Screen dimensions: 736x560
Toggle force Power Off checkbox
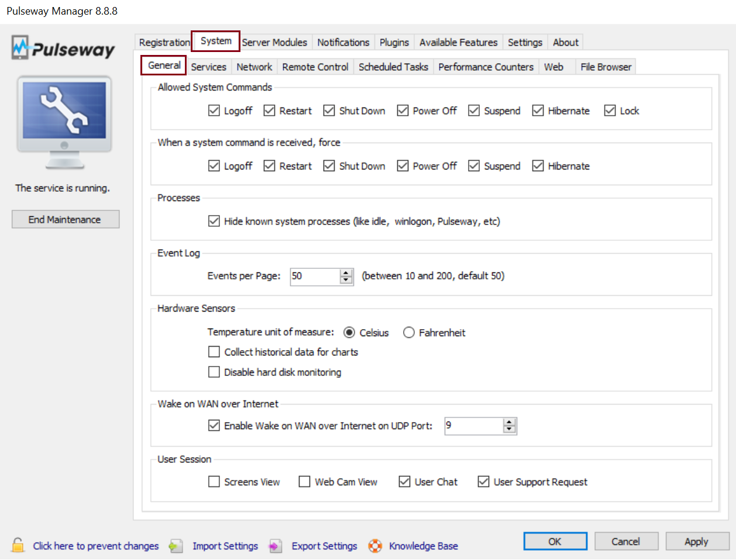403,166
